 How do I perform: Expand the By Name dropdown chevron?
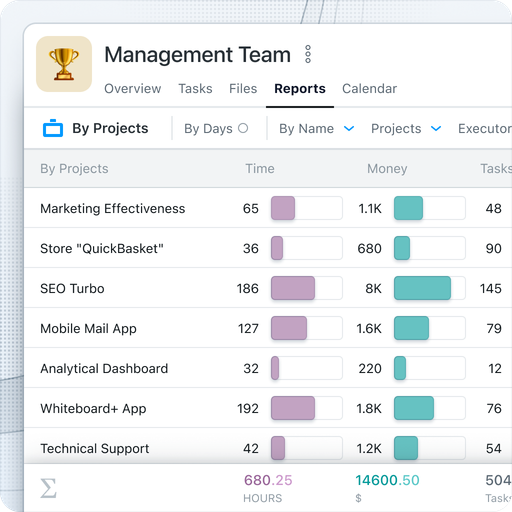[349, 128]
